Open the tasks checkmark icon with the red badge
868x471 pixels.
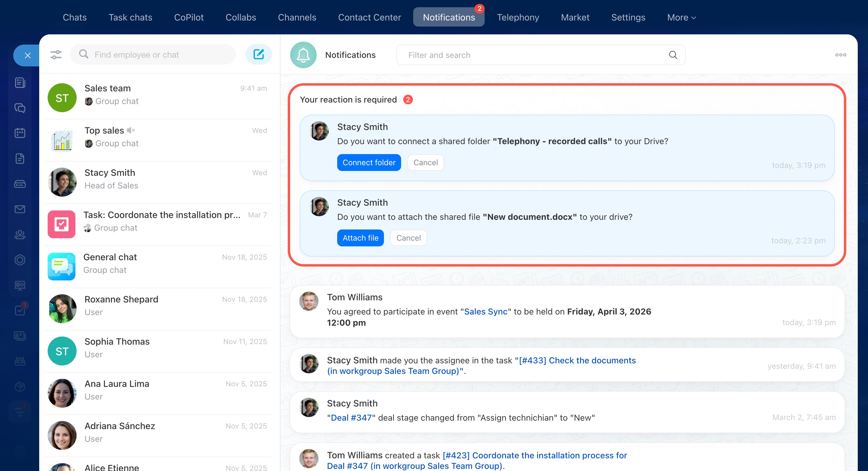click(20, 310)
